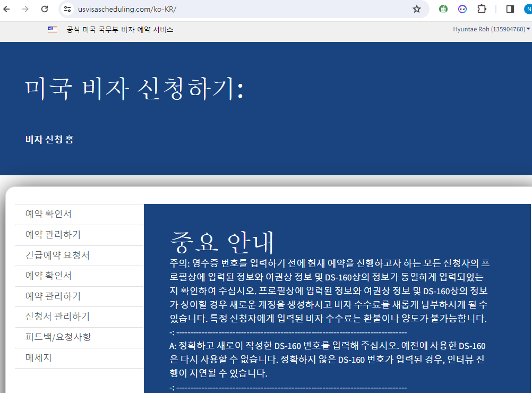Open 예약 확인서 just below 긴급예약 요청서

(x=48, y=276)
